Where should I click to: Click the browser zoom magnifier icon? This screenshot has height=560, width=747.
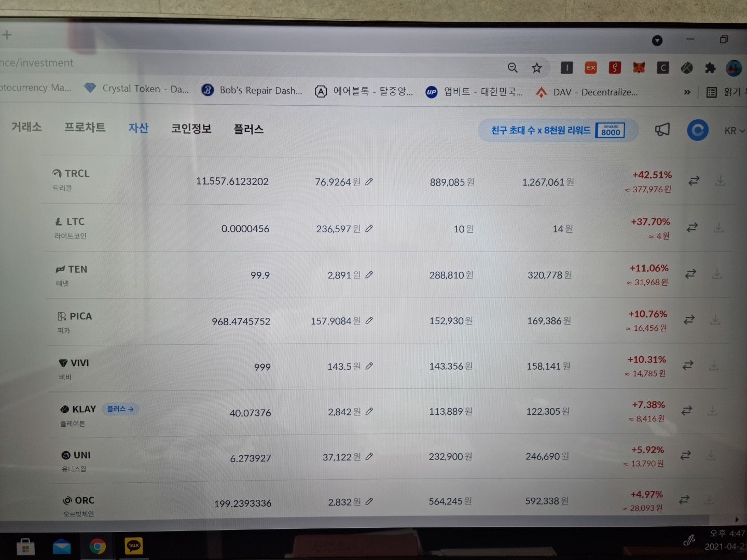[513, 67]
